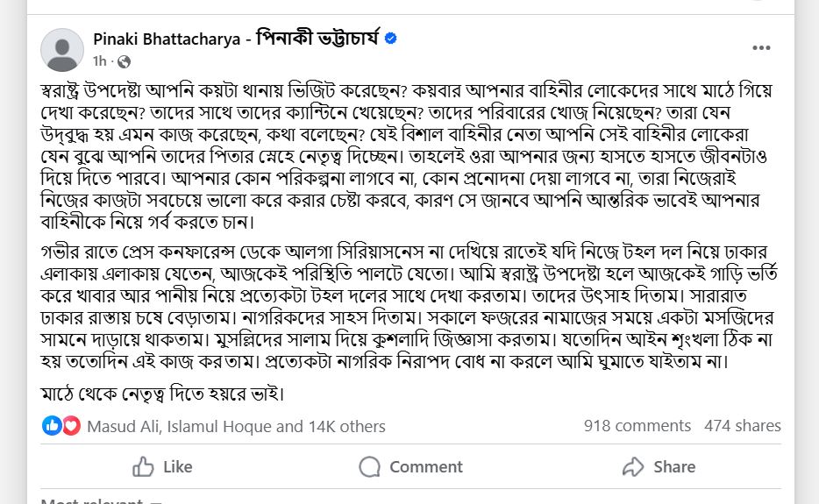
Task: Click the red heart reaction icon
Action: pyautogui.click(x=71, y=426)
